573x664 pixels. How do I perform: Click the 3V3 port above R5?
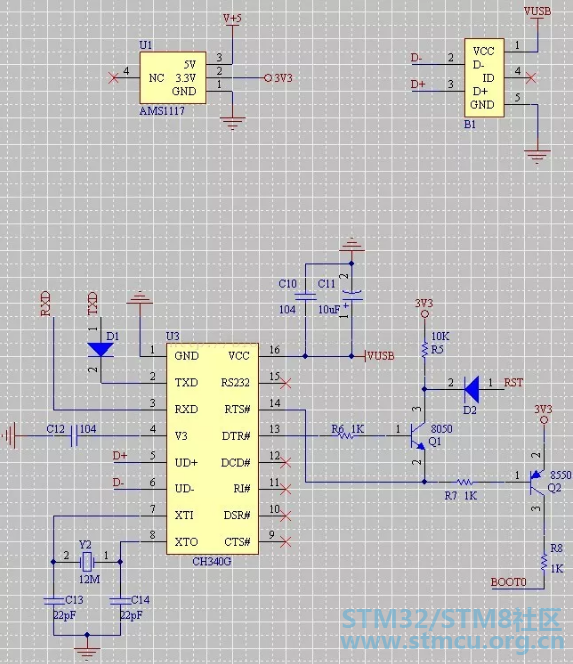point(424,308)
